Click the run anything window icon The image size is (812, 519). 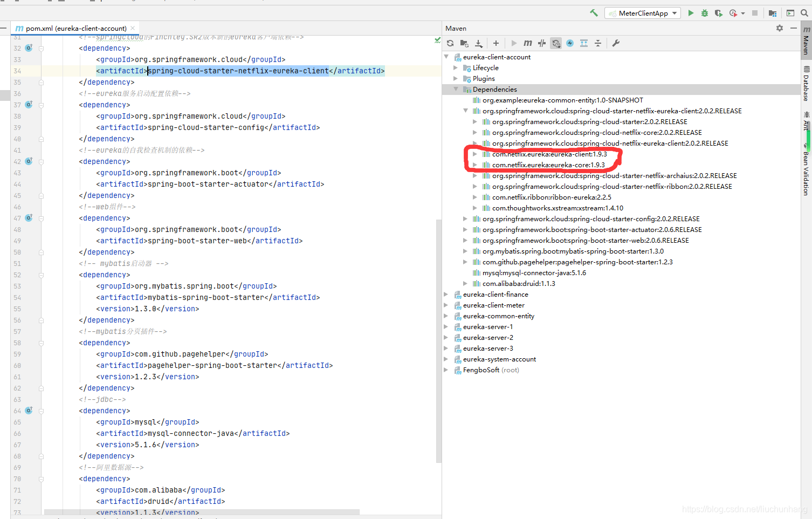point(790,13)
